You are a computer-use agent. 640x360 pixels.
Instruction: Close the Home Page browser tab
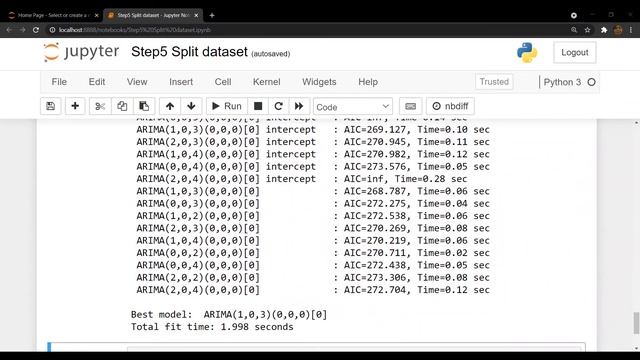96,15
